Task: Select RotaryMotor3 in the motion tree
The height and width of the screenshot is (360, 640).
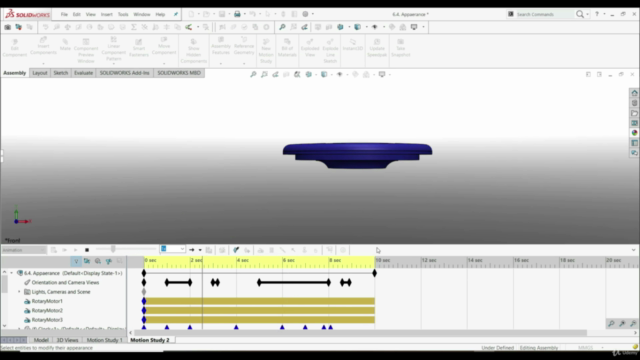Action: point(47,320)
